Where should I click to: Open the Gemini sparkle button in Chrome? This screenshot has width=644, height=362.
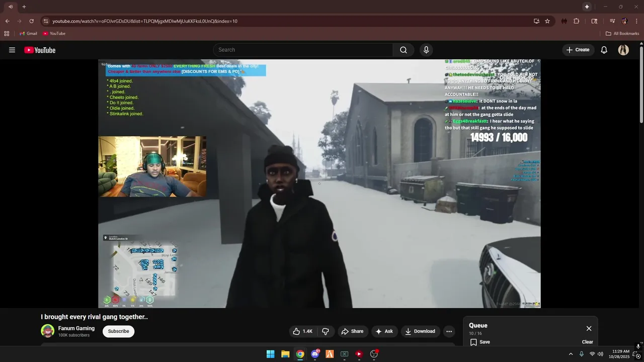tap(587, 7)
